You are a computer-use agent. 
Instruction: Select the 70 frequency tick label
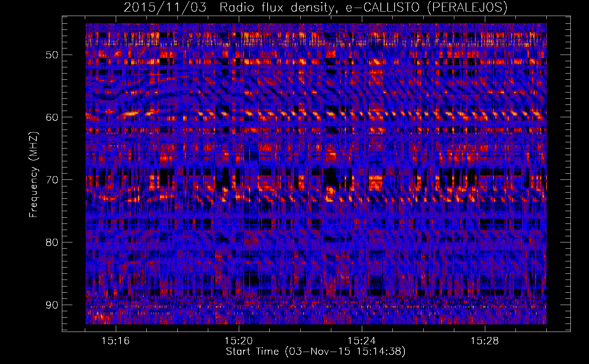(52, 180)
